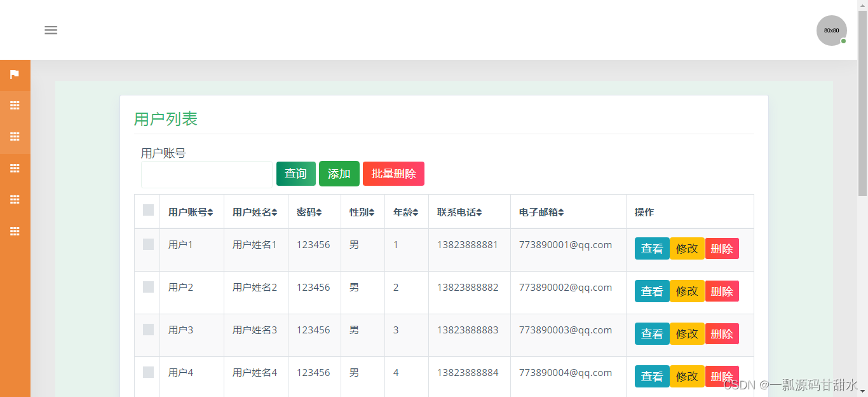This screenshot has height=397, width=868.
Task: Modify 用户2 using 修改 button
Action: (687, 291)
